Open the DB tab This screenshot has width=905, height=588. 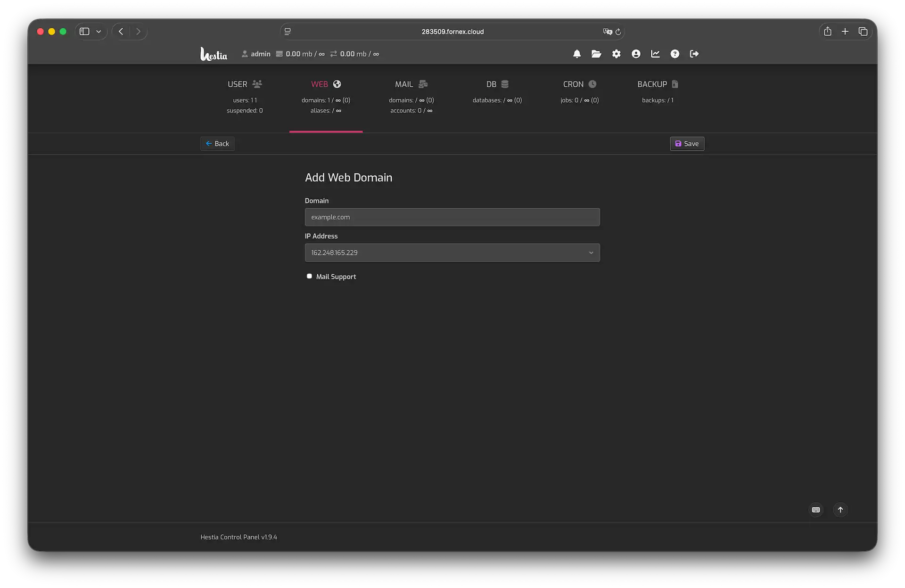tap(497, 85)
